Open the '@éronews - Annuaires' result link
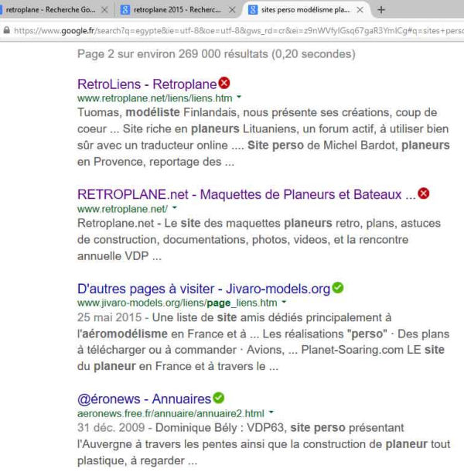The height and width of the screenshot is (476, 464). tap(144, 399)
